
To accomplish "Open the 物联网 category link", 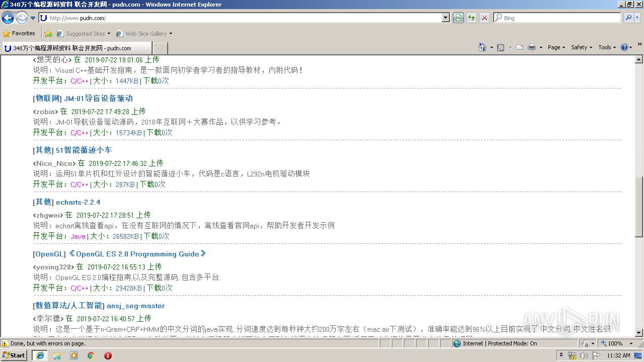I will [x=47, y=99].
